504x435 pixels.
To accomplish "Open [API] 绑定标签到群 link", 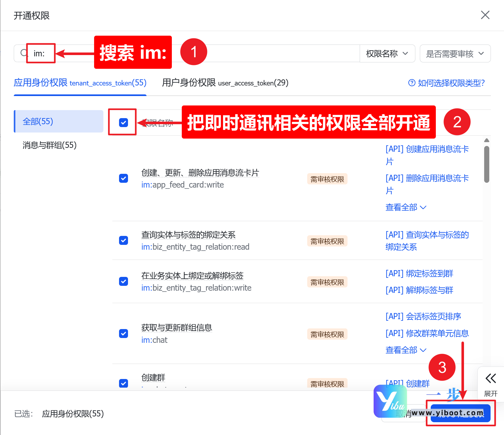I will [x=420, y=274].
